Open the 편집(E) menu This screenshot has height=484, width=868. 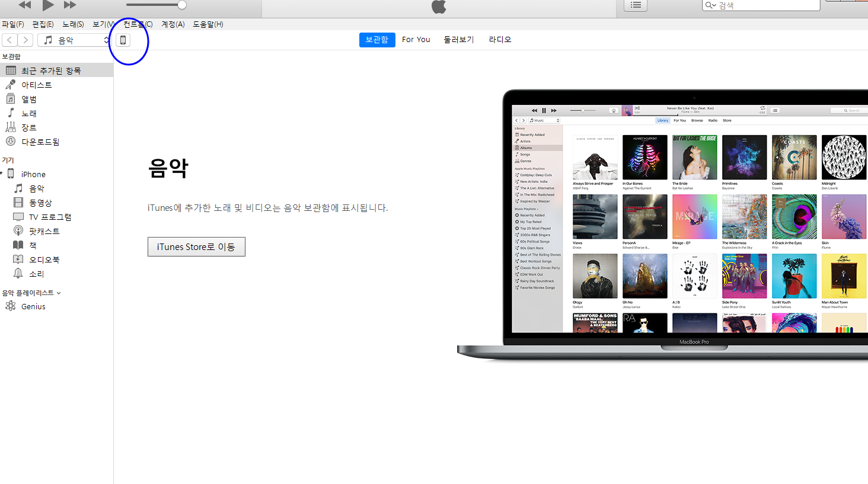point(43,24)
